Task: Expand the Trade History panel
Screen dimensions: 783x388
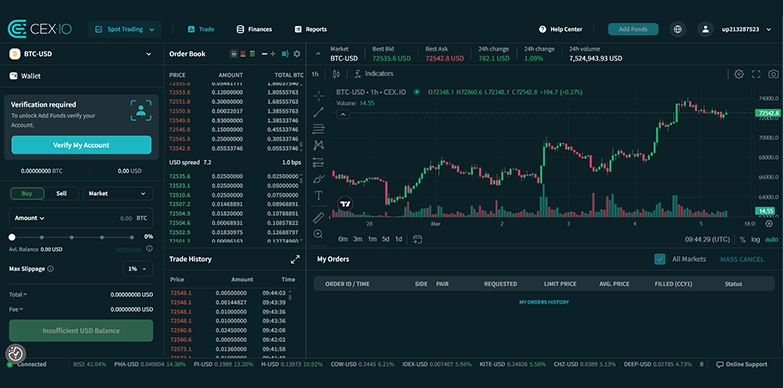Action: click(295, 259)
